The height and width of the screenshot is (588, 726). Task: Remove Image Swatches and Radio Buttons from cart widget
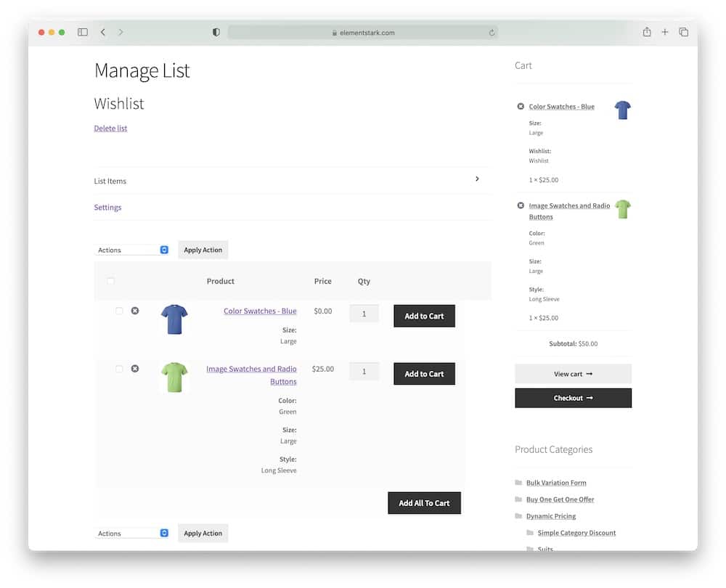(x=521, y=205)
